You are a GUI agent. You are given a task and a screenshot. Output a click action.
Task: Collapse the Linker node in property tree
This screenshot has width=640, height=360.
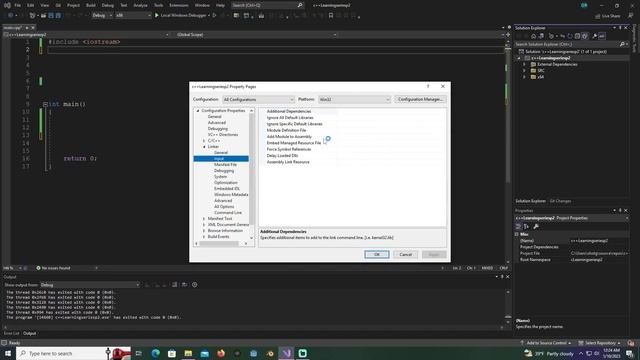click(x=204, y=147)
